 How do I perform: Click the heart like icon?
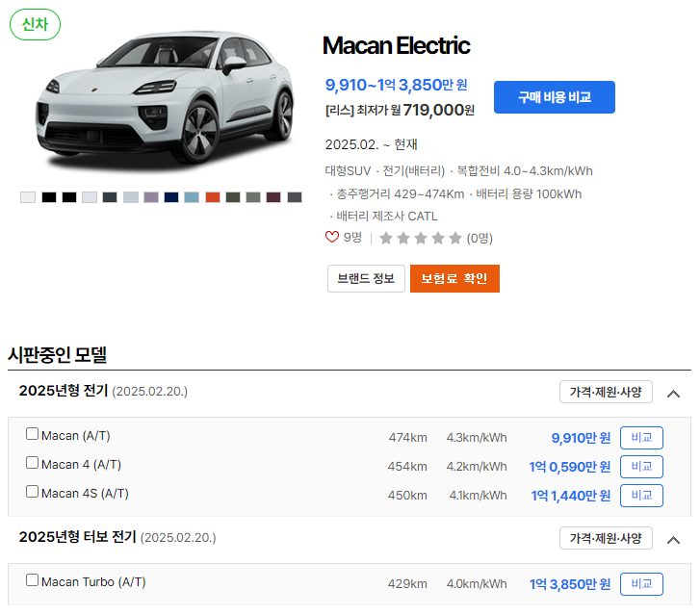point(332,237)
